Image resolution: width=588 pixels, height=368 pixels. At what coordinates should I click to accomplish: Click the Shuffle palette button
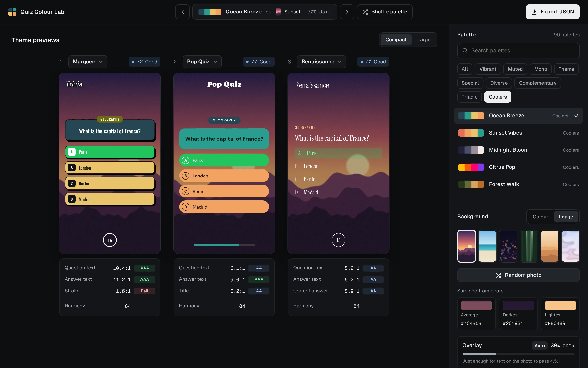point(385,12)
